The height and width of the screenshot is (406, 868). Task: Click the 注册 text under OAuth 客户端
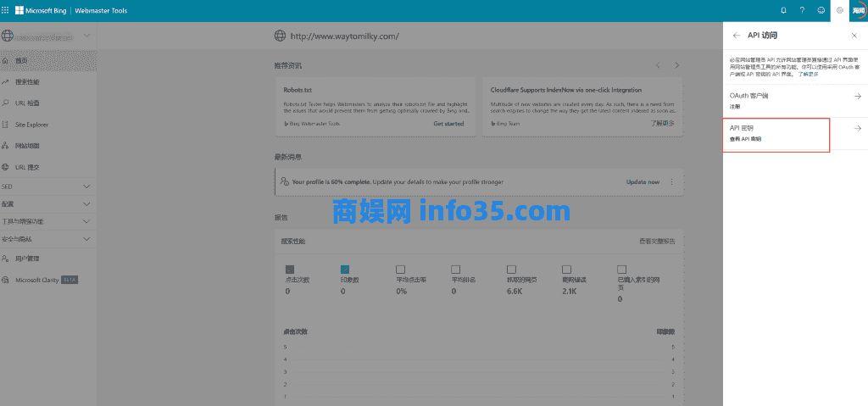pyautogui.click(x=735, y=106)
